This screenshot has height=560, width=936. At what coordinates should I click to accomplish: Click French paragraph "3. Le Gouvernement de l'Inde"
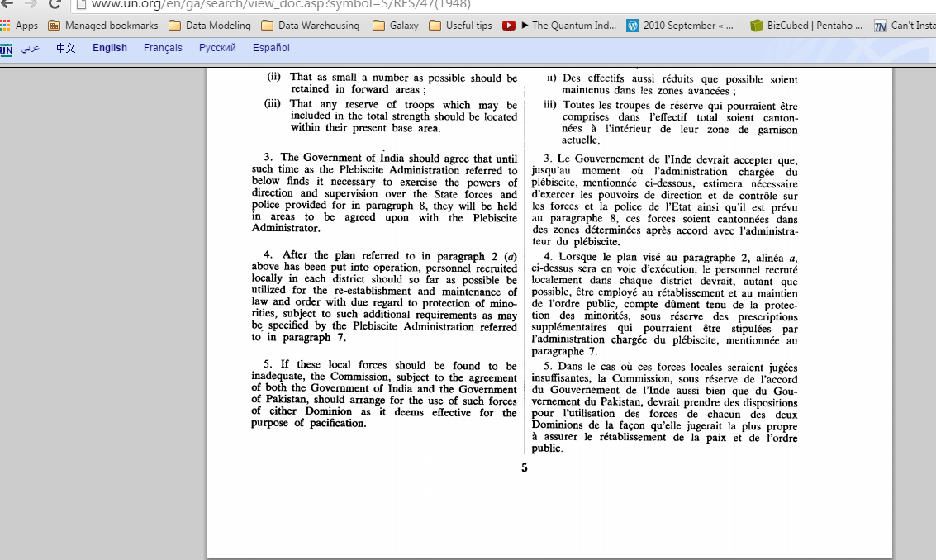pyautogui.click(x=664, y=200)
